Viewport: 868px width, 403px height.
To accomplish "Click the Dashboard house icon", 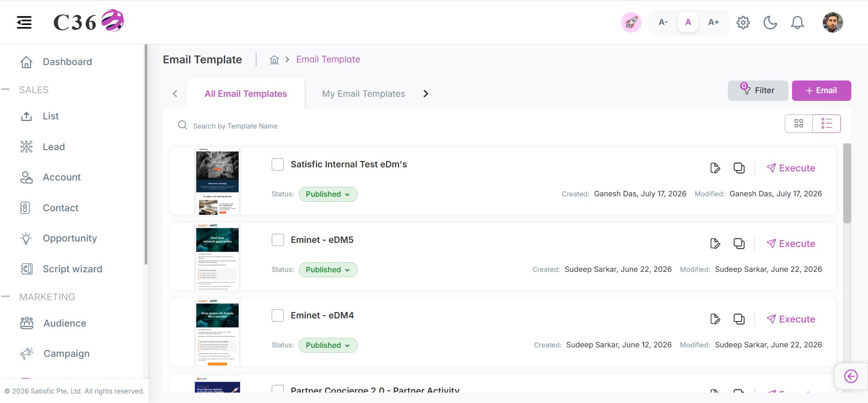I will coord(27,62).
